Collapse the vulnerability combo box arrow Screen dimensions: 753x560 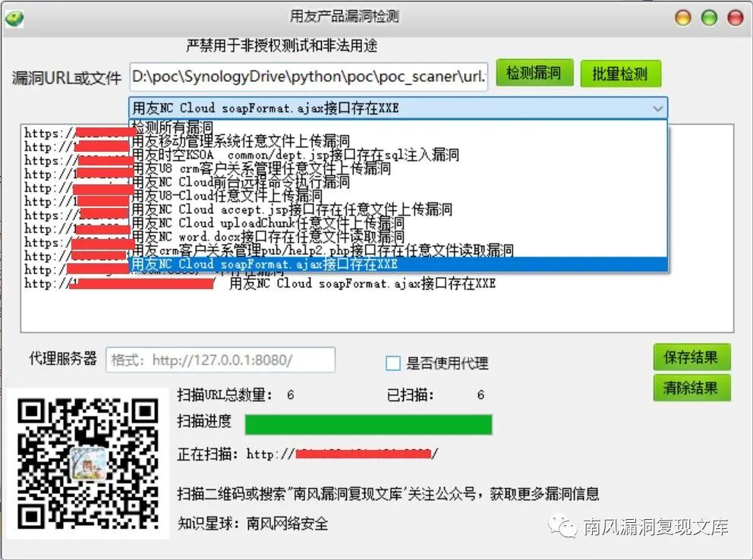657,109
